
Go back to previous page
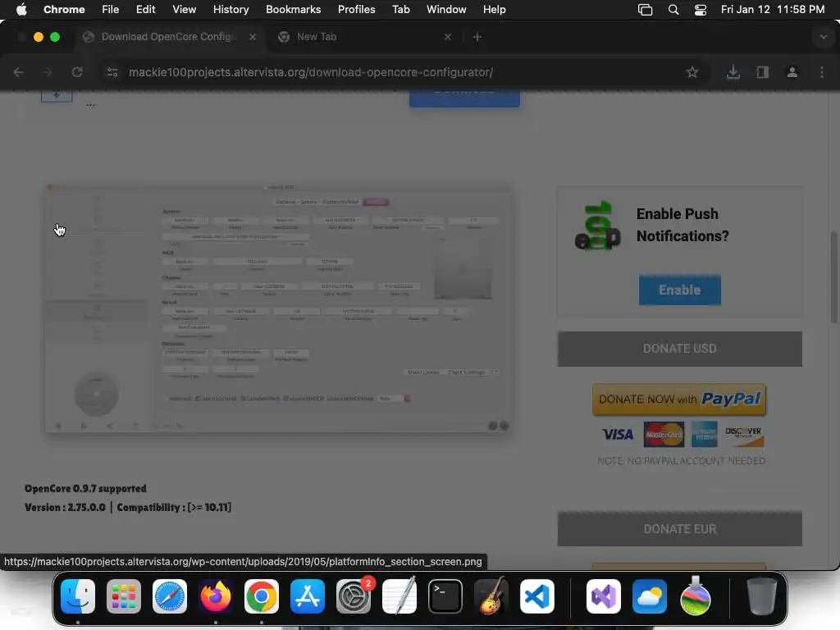pos(18,72)
